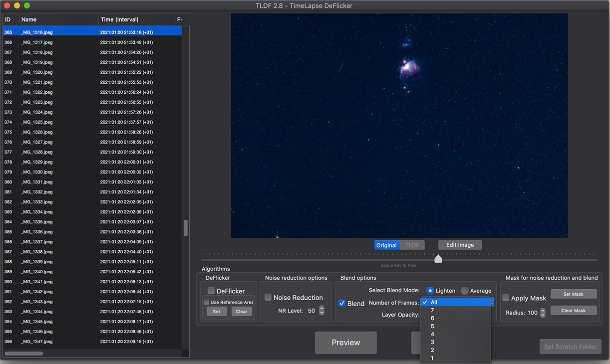
Task: Choose 'All' in the frames dropdown
Action: point(434,302)
